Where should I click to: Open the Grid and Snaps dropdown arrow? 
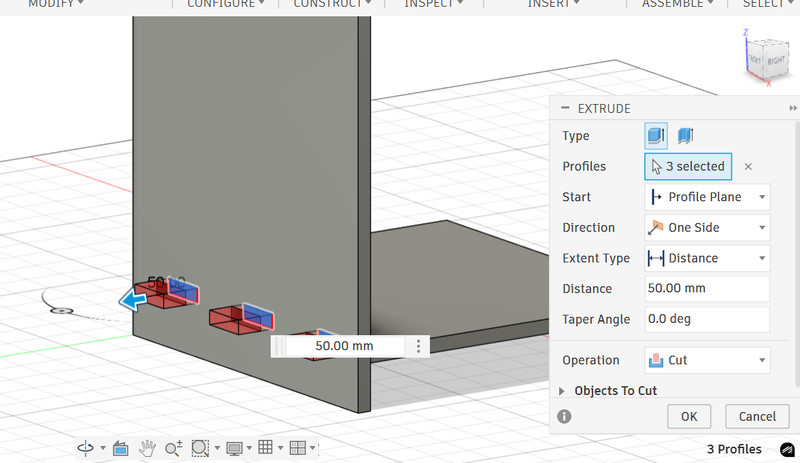[x=280, y=448]
